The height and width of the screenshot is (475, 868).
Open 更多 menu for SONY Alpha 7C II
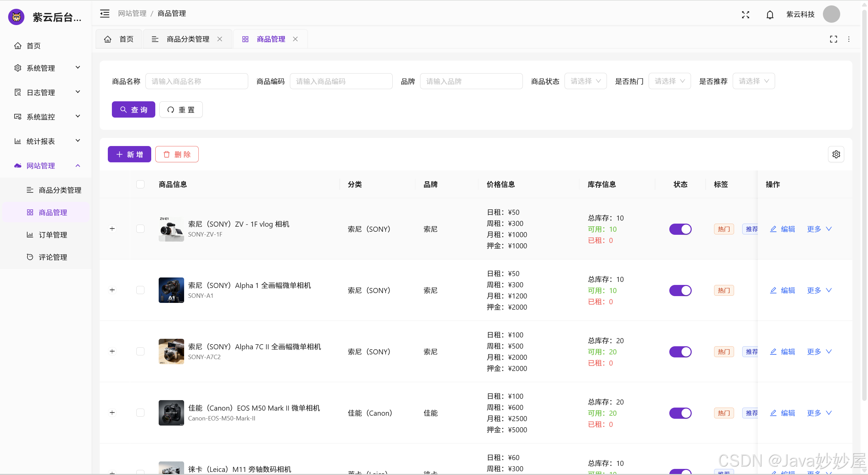point(819,352)
